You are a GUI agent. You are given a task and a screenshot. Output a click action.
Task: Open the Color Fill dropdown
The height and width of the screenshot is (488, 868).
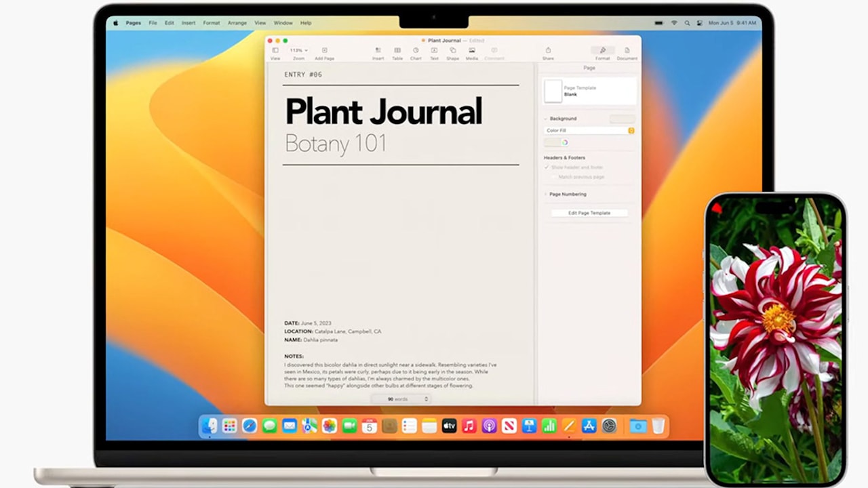coord(589,130)
